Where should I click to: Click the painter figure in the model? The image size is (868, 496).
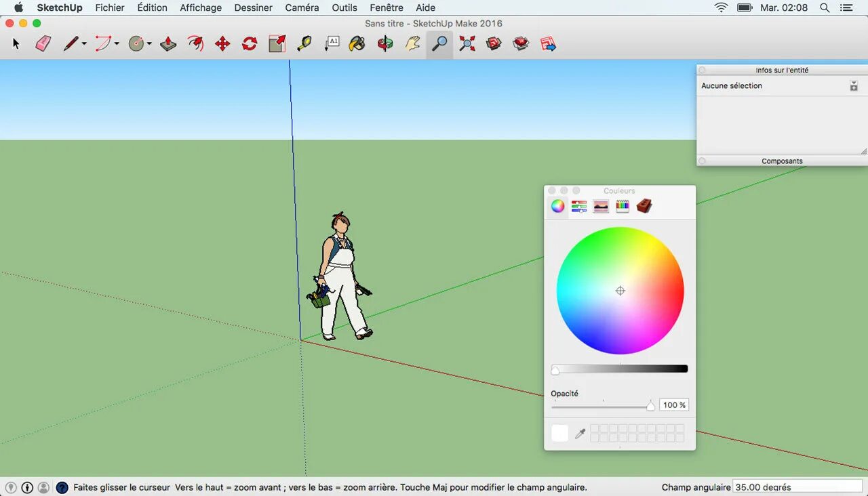point(340,276)
